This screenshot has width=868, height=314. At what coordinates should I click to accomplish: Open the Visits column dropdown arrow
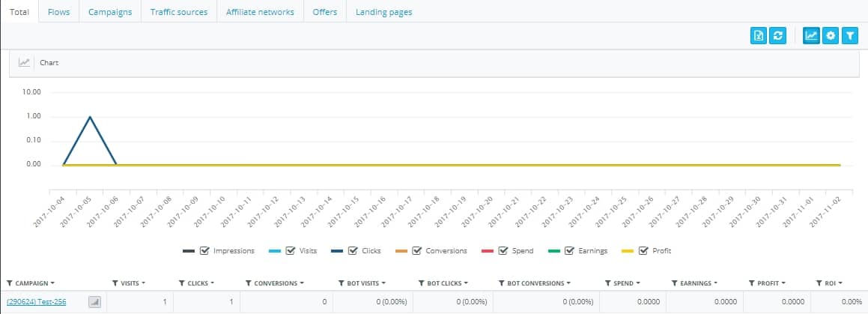144,283
